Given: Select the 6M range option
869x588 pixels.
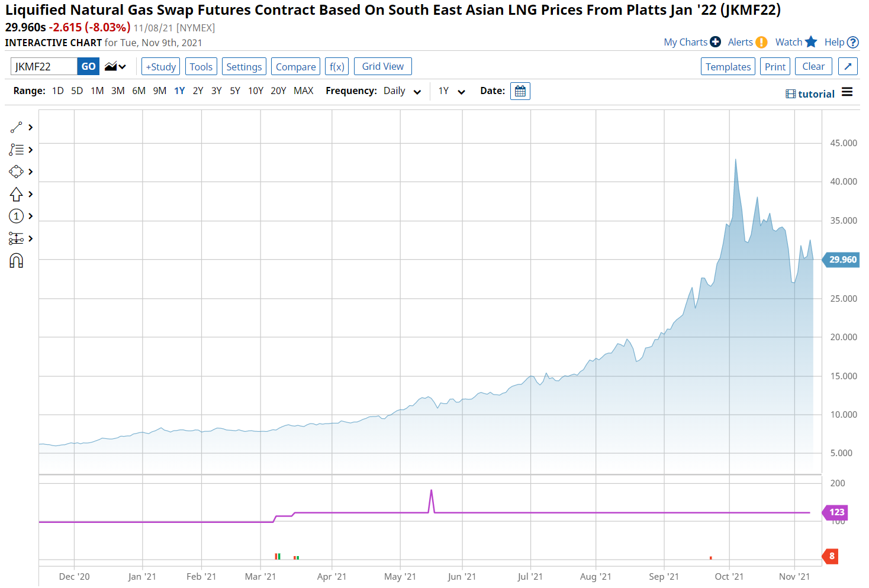Looking at the screenshot, I should [139, 91].
